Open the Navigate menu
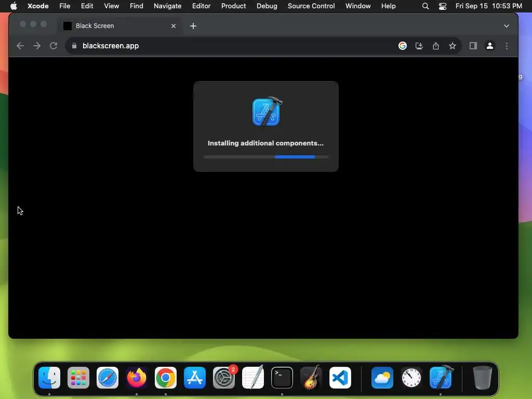This screenshot has width=532, height=399. point(167,6)
